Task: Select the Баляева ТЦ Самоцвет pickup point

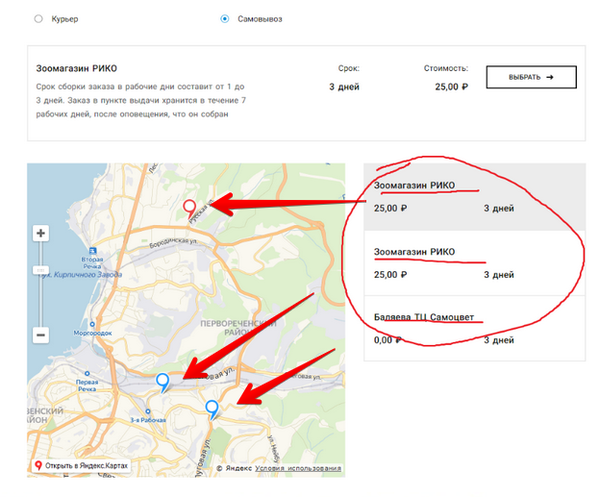Action: pyautogui.click(x=474, y=328)
